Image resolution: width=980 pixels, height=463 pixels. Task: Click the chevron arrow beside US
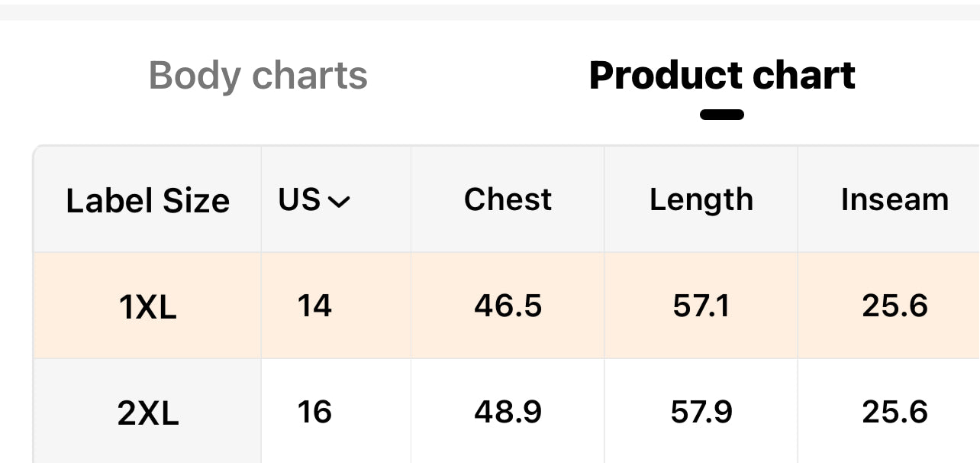coord(338,202)
